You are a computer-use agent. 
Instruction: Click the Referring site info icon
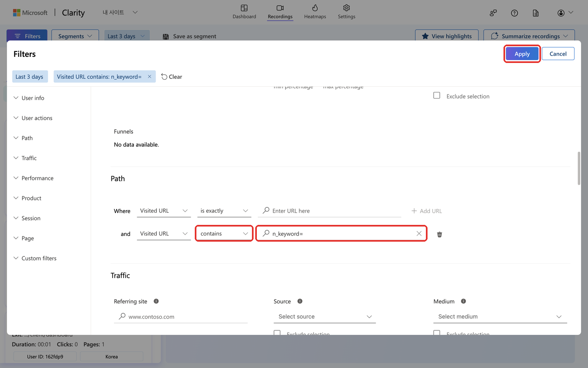coord(156,301)
